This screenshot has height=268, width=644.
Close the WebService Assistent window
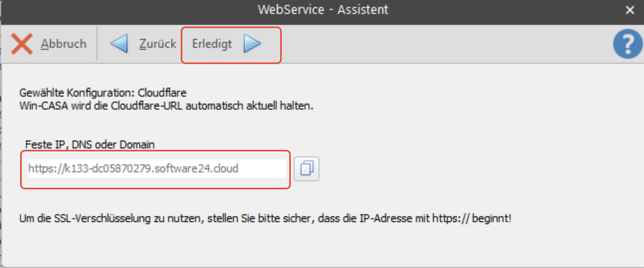pos(630,10)
